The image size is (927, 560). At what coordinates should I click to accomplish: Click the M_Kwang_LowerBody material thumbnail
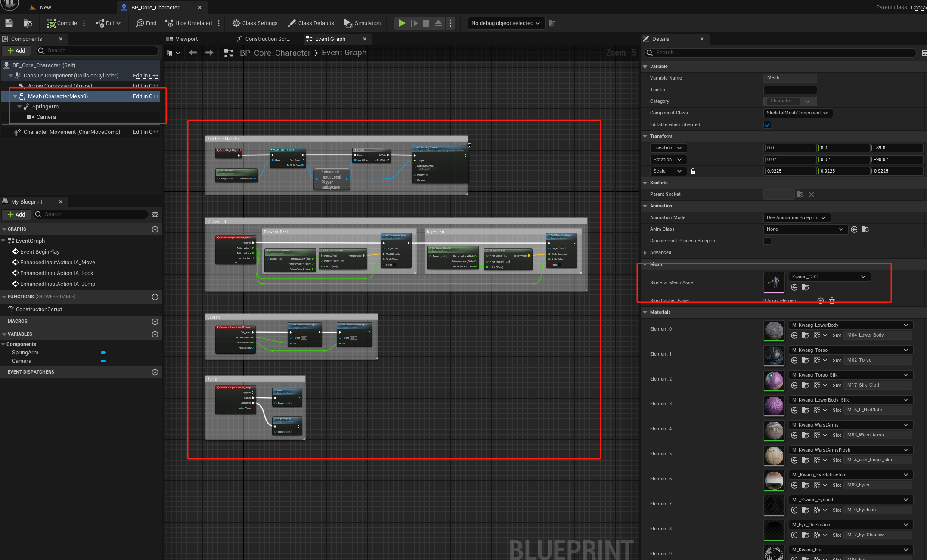click(x=774, y=331)
